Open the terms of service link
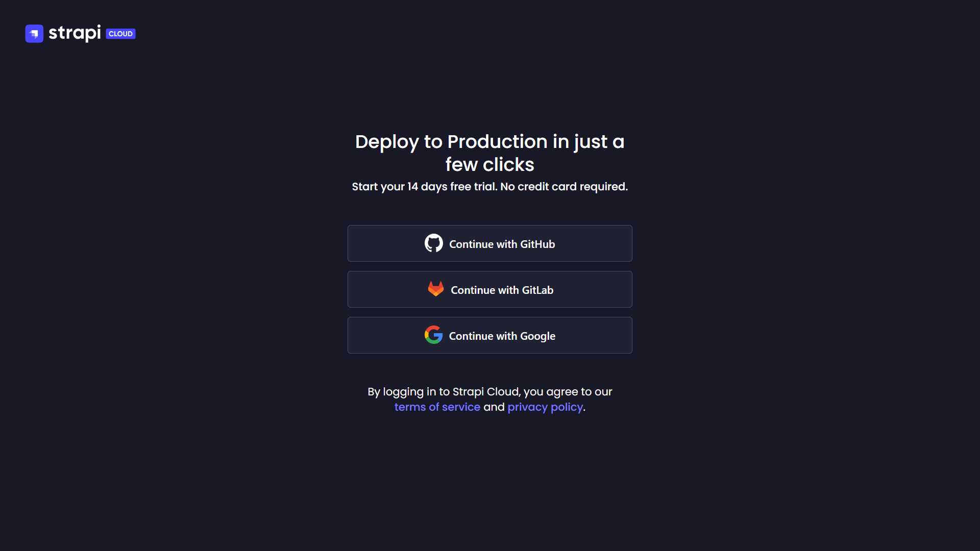The image size is (980, 551). pos(437,407)
